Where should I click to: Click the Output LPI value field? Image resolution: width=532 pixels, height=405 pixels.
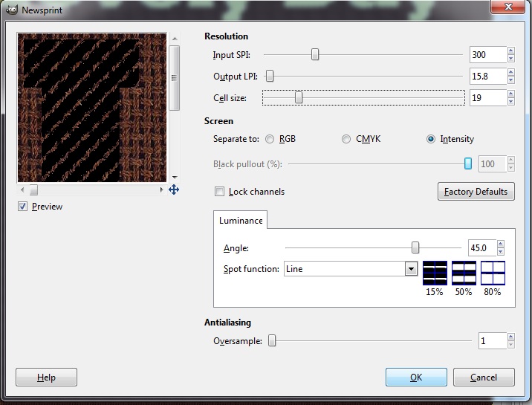(x=488, y=77)
